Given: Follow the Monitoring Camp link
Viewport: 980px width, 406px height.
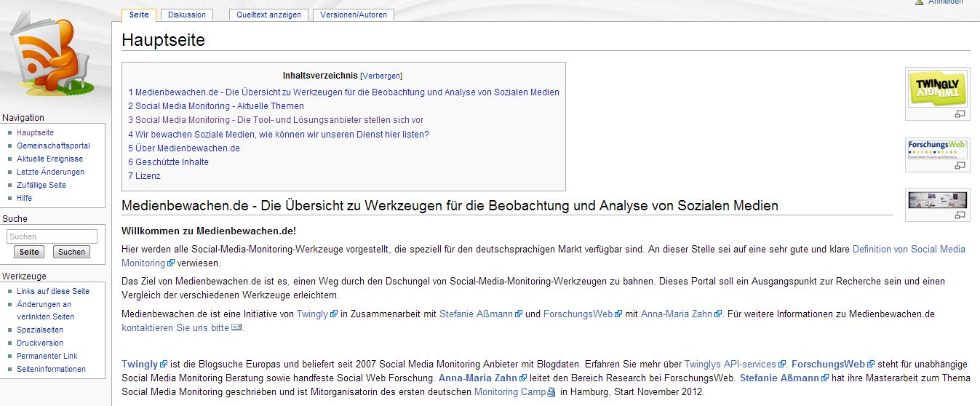Looking at the screenshot, I should pyautogui.click(x=515, y=392).
